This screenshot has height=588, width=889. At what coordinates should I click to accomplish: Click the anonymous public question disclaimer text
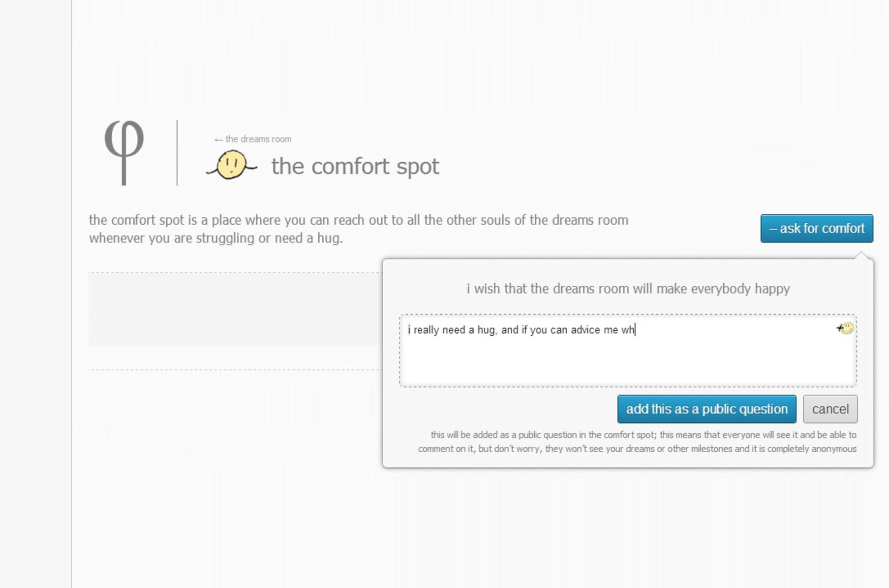[x=637, y=441]
